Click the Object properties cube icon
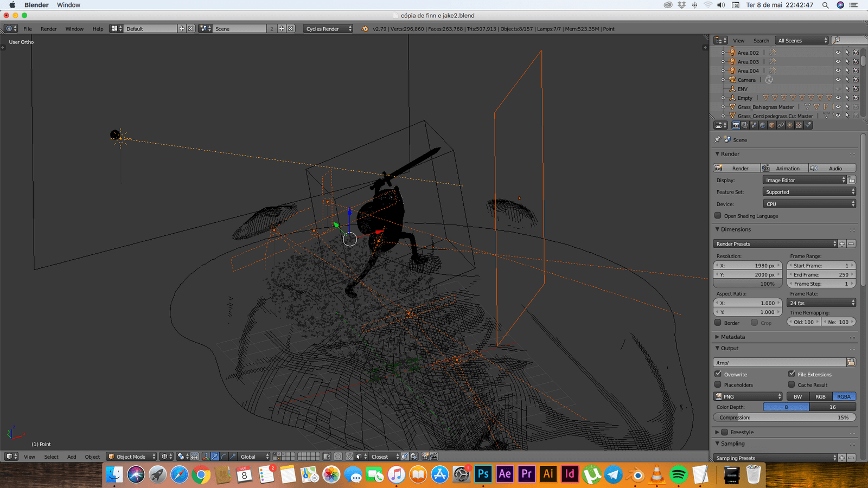The height and width of the screenshot is (488, 868). coord(771,125)
